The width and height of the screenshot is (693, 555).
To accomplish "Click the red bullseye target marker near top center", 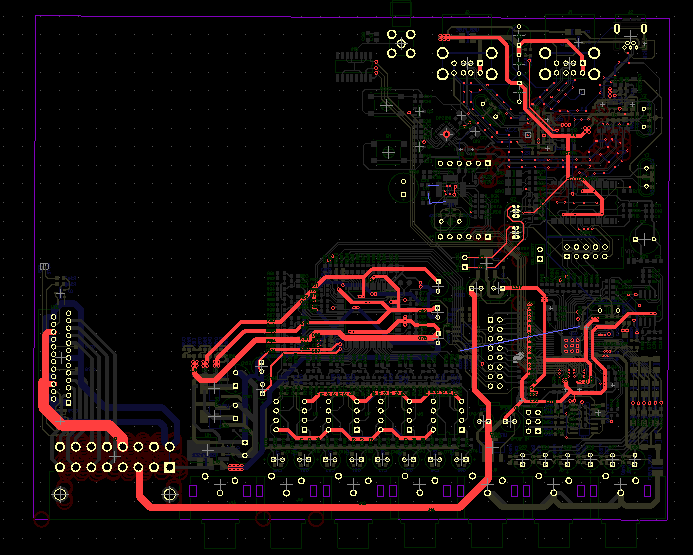I will [x=446, y=133].
